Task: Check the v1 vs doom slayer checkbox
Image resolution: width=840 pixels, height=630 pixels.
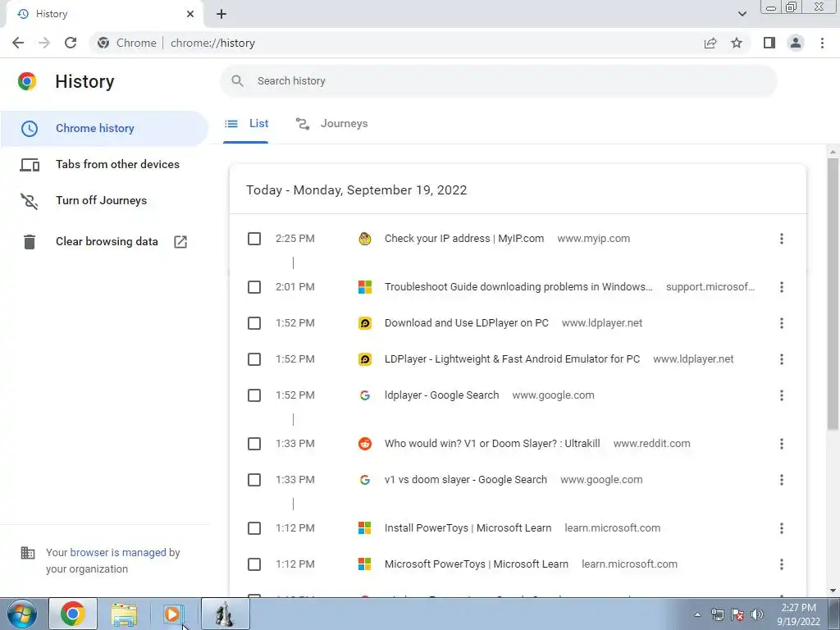Action: coord(254,480)
